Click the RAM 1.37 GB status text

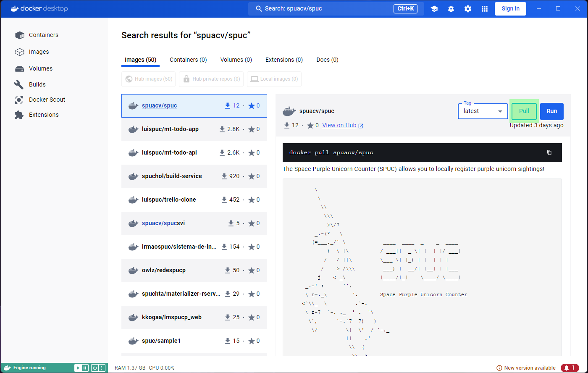tap(130, 368)
